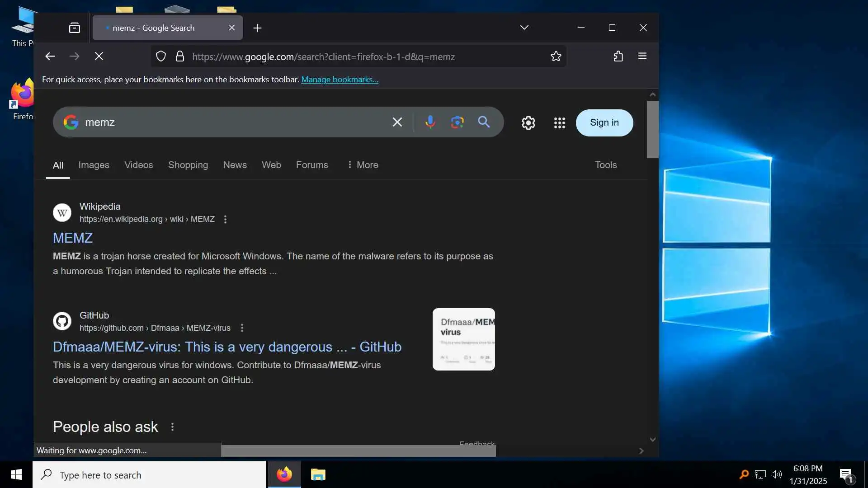Open Firefox tracking protection shield
This screenshot has height=488, width=868.
click(161, 56)
